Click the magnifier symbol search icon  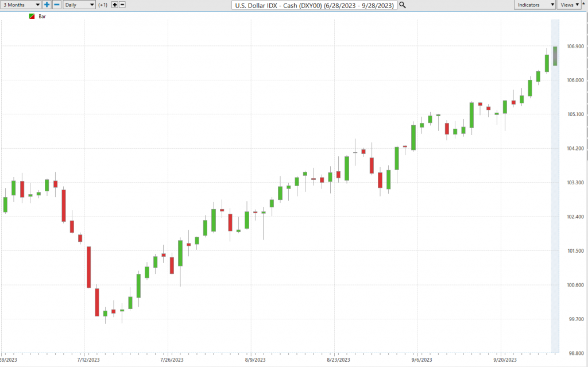tap(403, 5)
